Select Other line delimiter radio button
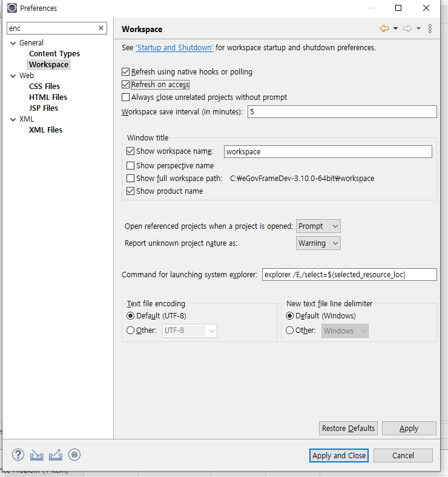 tap(290, 331)
